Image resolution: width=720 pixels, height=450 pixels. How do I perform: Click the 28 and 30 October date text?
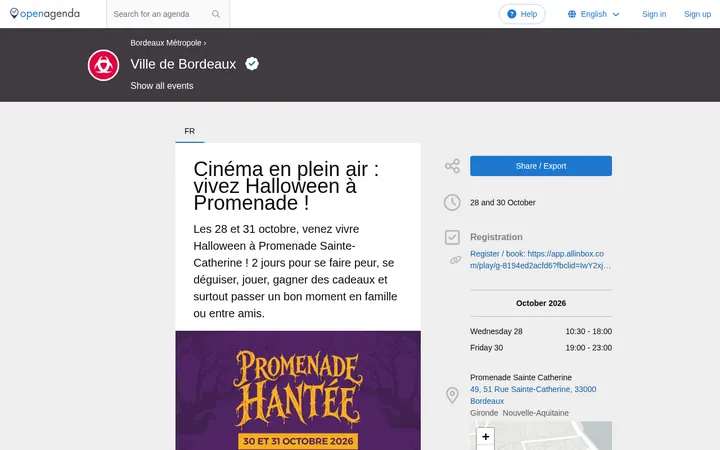502,202
